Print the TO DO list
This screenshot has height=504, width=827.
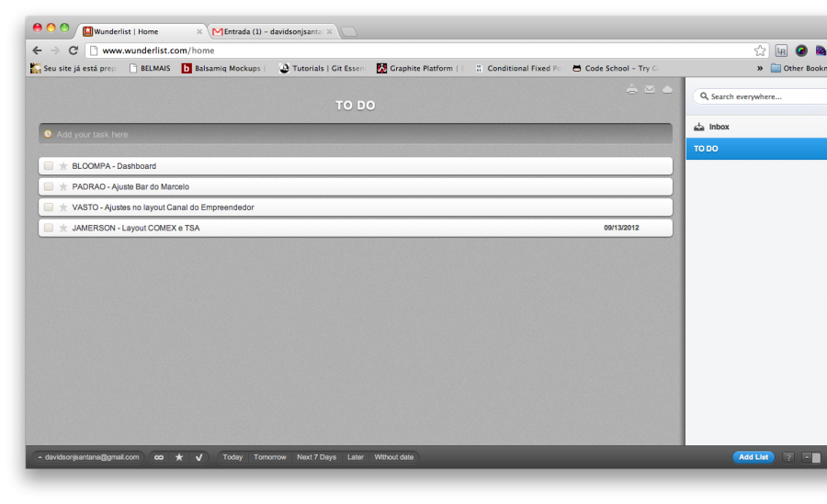coord(632,90)
